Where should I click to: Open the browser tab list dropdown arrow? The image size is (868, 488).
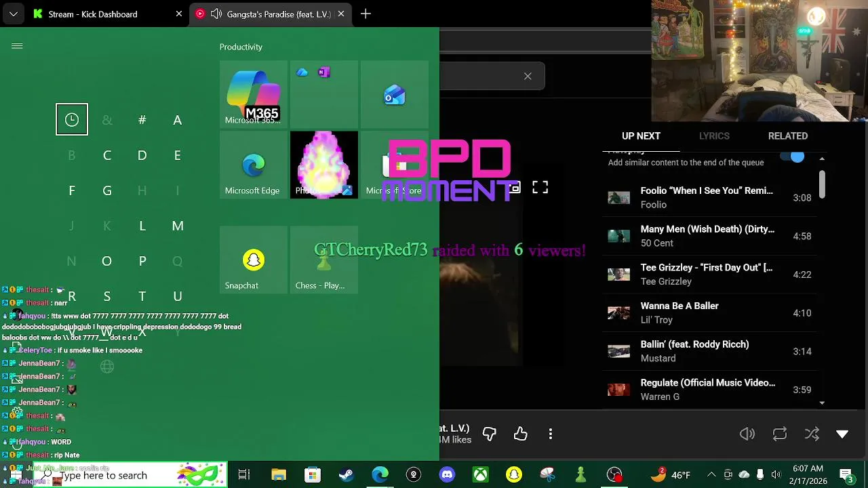pos(14,14)
